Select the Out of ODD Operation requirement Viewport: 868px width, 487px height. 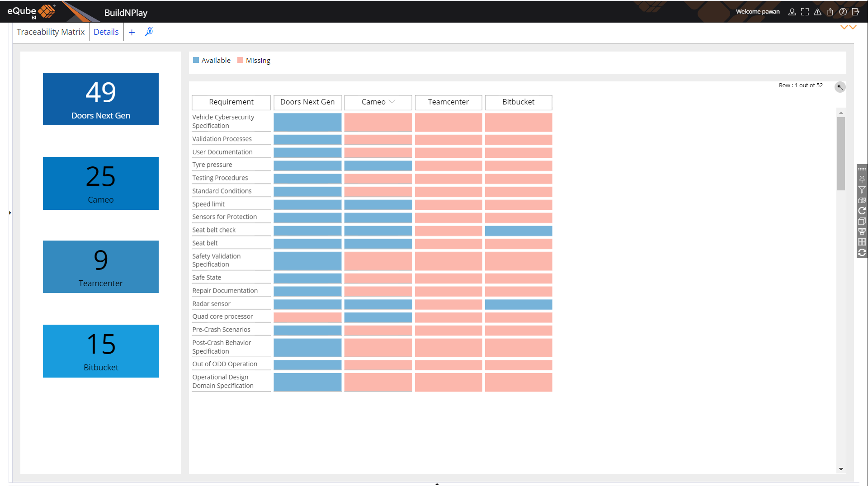[231, 364]
